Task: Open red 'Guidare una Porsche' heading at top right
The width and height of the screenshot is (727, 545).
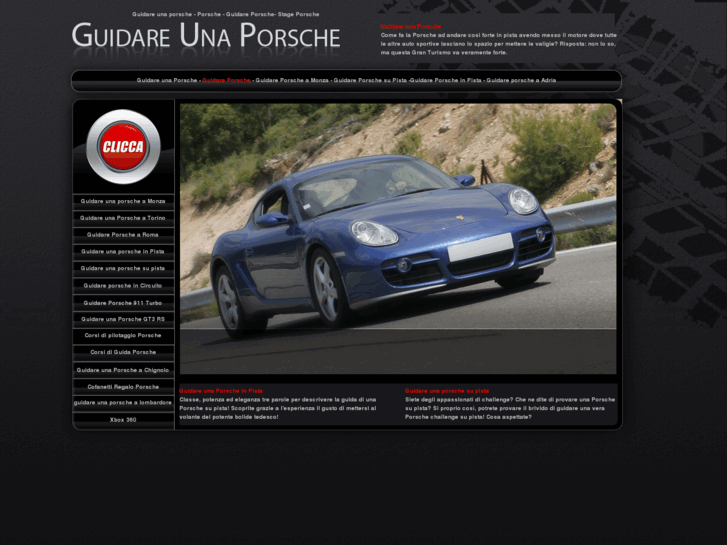Action: 411,26
